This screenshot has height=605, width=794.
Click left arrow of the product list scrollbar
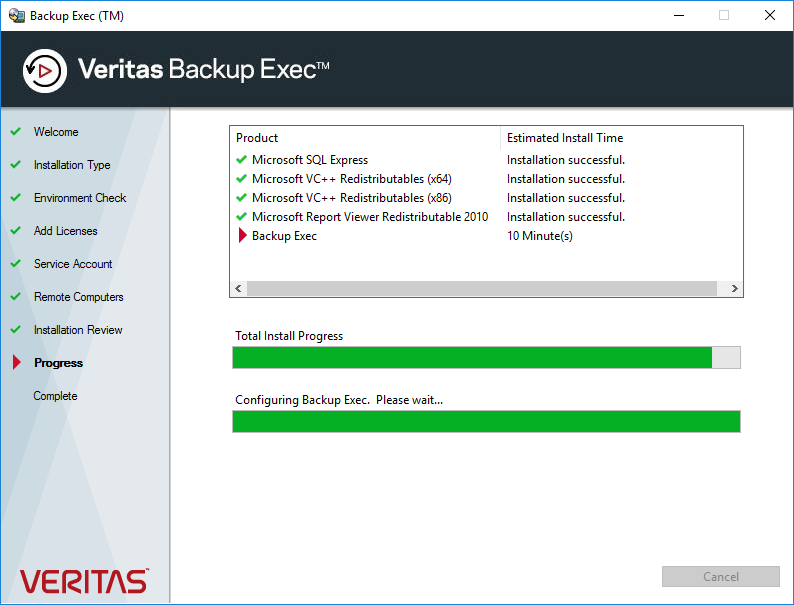tap(239, 289)
